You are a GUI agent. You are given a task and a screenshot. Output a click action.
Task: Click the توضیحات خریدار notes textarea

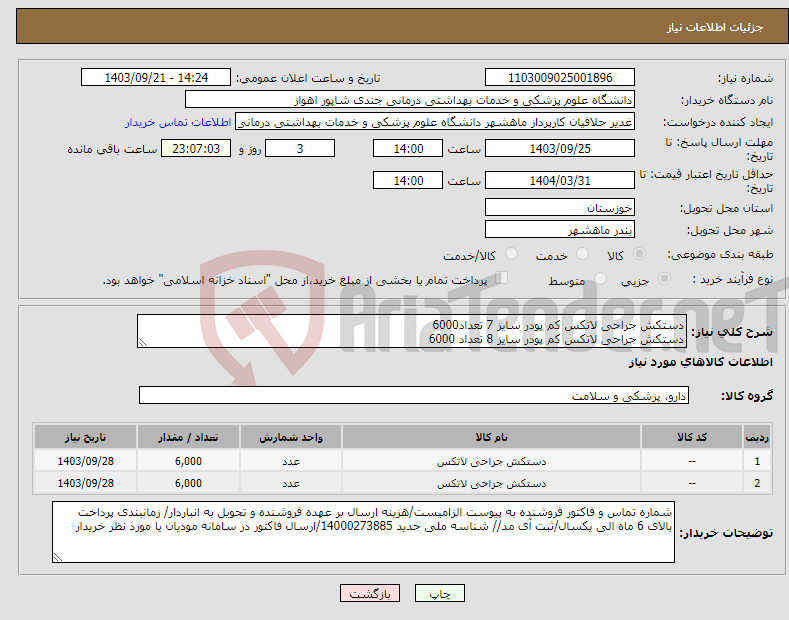[363, 532]
